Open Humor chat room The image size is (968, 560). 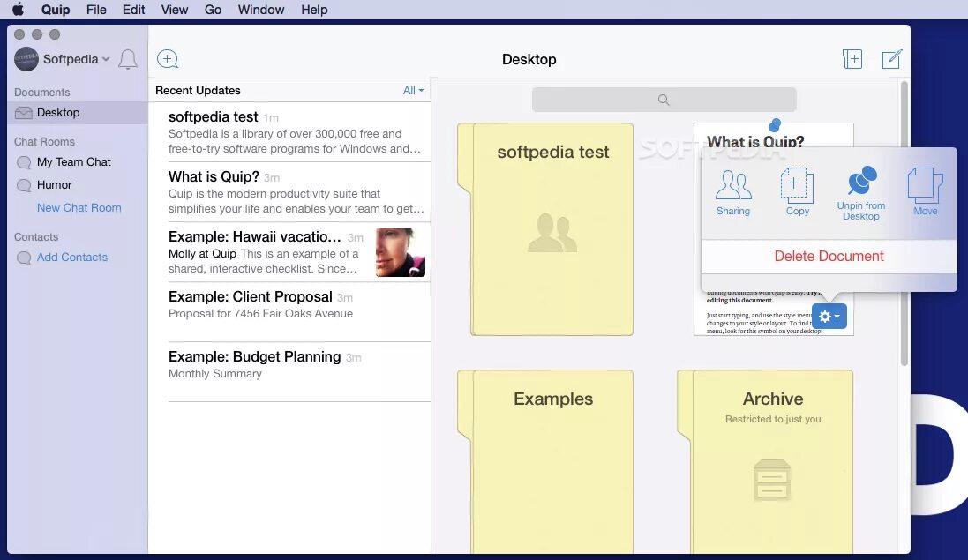coord(55,185)
